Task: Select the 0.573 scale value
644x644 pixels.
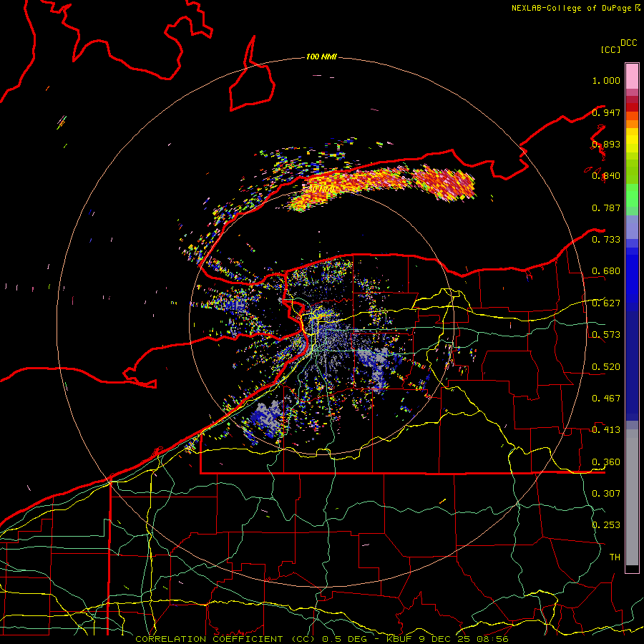Action: 606,335
